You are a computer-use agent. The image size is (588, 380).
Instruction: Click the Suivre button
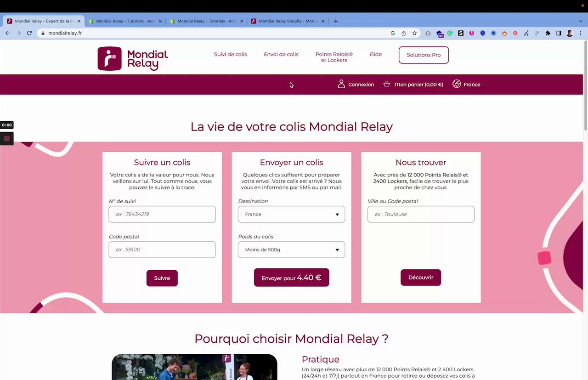162,278
